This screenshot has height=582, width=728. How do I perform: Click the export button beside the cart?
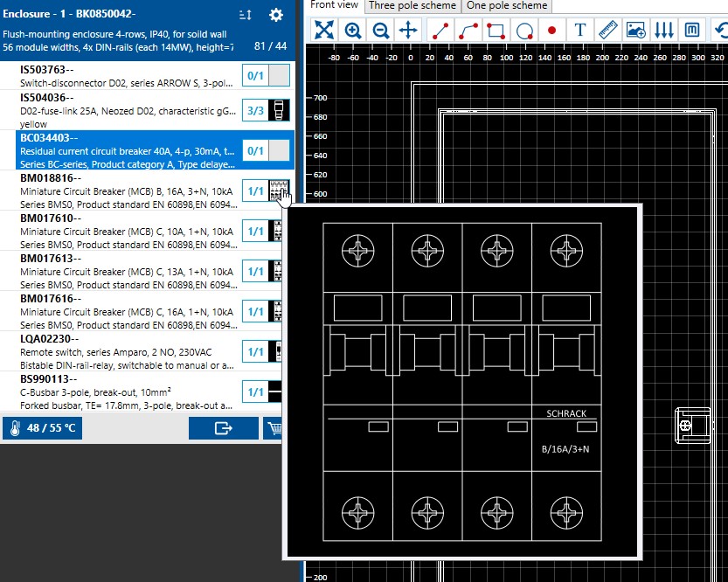(224, 428)
